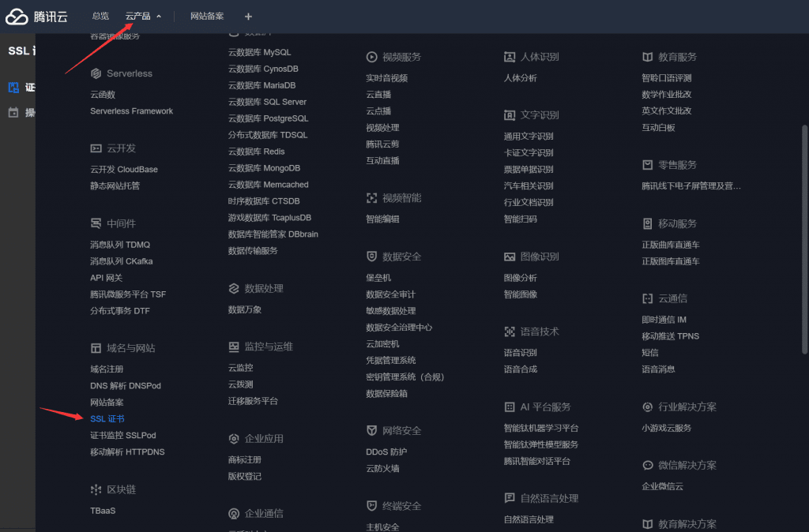Click the Tencent Cloud logo
The image size is (809, 532).
point(38,16)
